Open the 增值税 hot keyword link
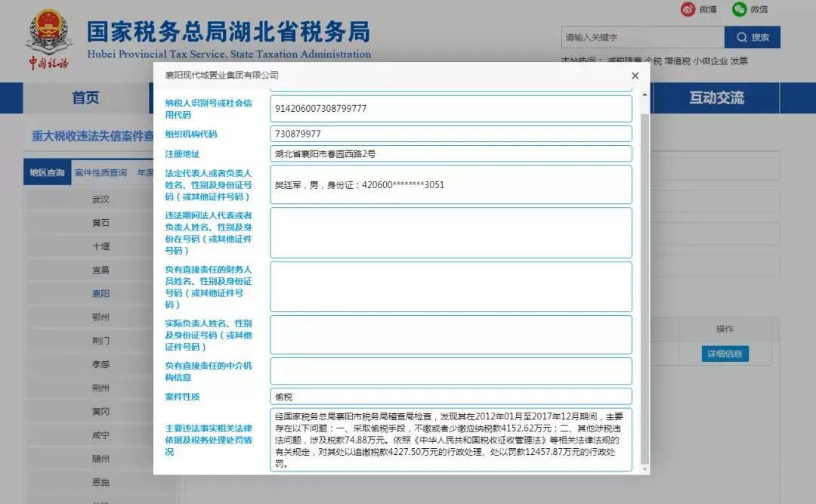 [x=678, y=60]
